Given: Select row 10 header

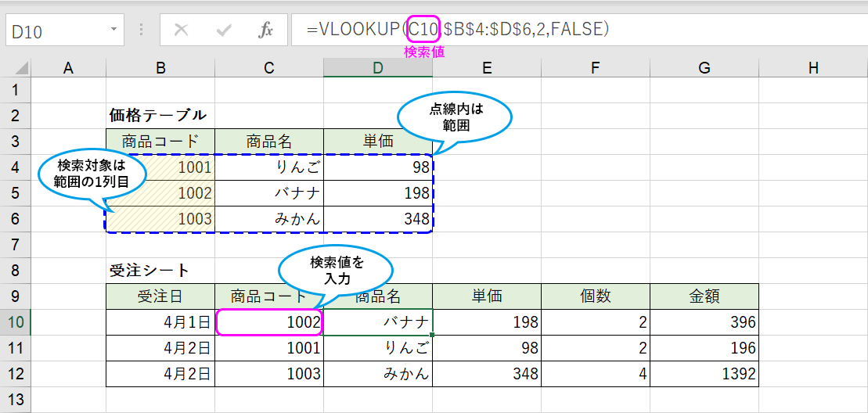Looking at the screenshot, I should click(15, 321).
